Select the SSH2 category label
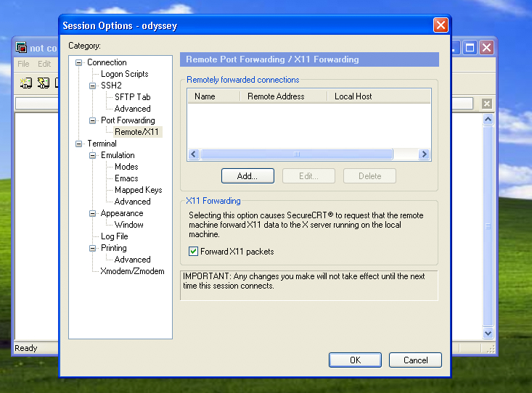Image resolution: width=532 pixels, height=393 pixels. point(111,86)
